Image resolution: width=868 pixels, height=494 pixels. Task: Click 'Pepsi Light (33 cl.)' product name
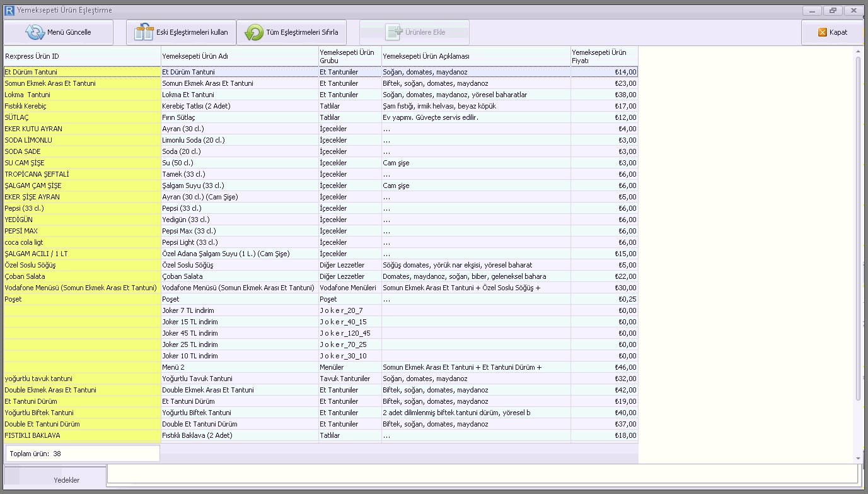point(190,242)
